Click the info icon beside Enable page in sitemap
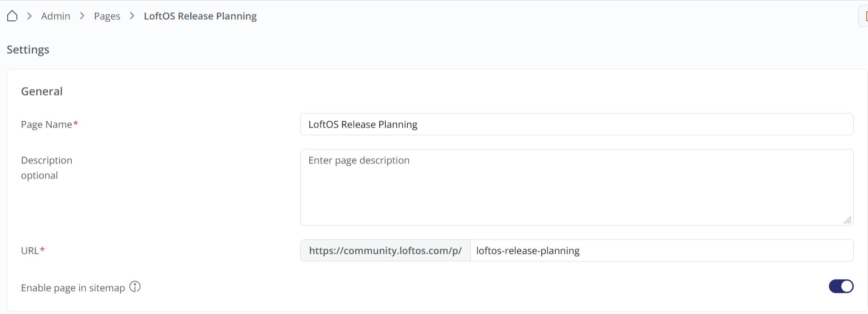 pyautogui.click(x=135, y=287)
